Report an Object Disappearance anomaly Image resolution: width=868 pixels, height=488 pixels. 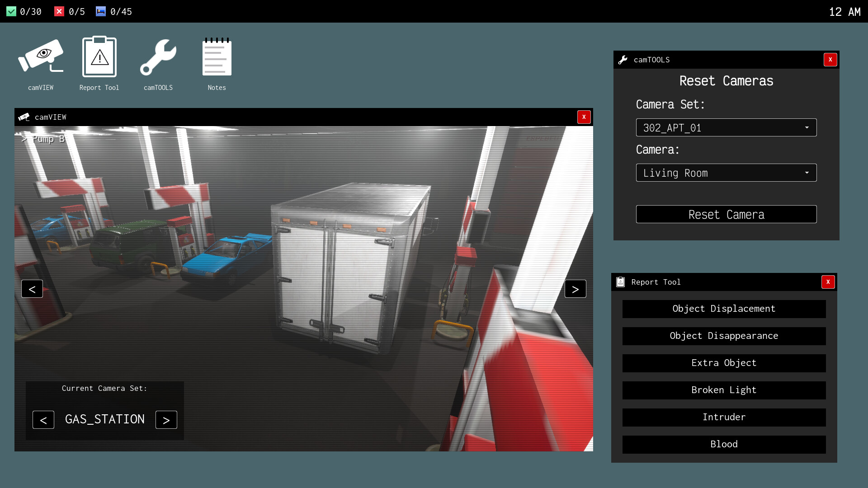(x=723, y=336)
